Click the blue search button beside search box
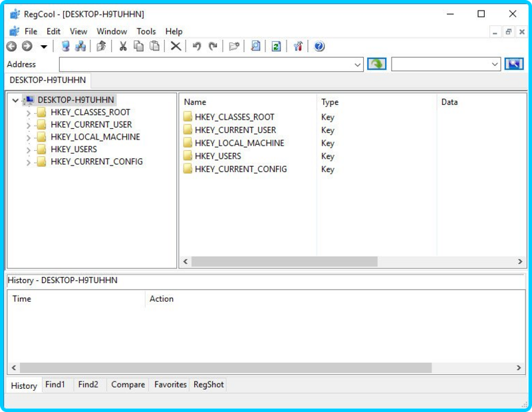 [x=514, y=64]
